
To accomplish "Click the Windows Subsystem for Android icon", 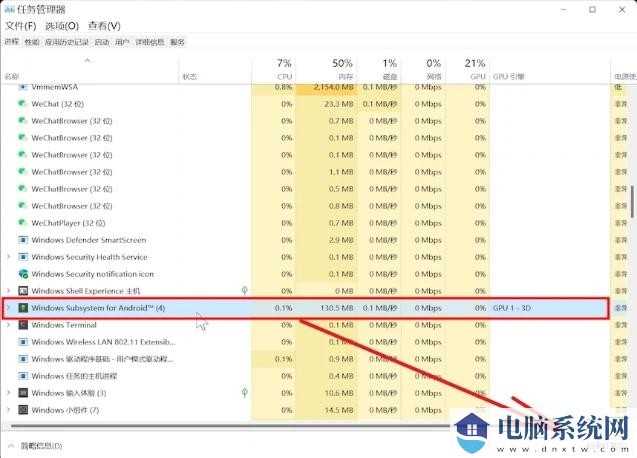I will [23, 308].
